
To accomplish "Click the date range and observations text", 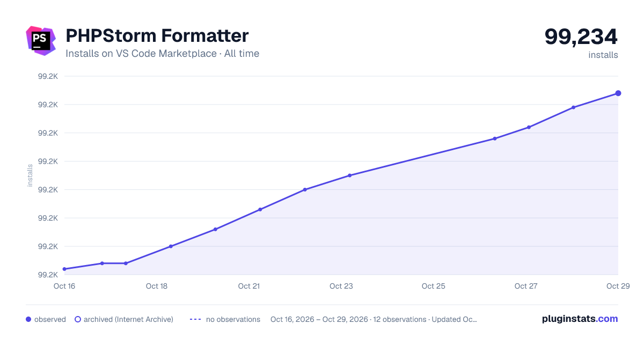I will pyautogui.click(x=374, y=319).
